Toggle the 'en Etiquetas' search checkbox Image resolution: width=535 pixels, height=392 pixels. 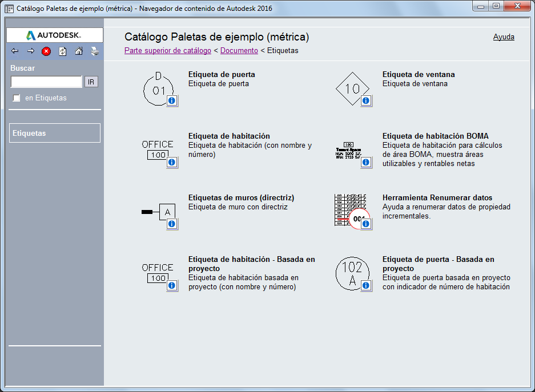coord(17,98)
